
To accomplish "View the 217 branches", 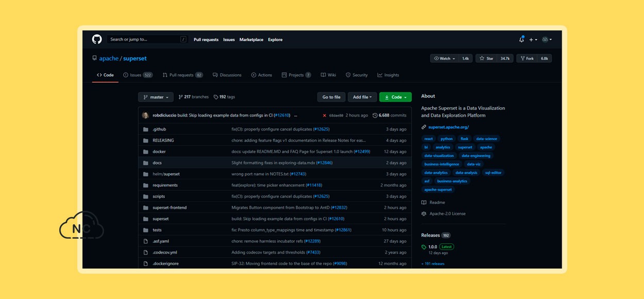I will pyautogui.click(x=194, y=97).
